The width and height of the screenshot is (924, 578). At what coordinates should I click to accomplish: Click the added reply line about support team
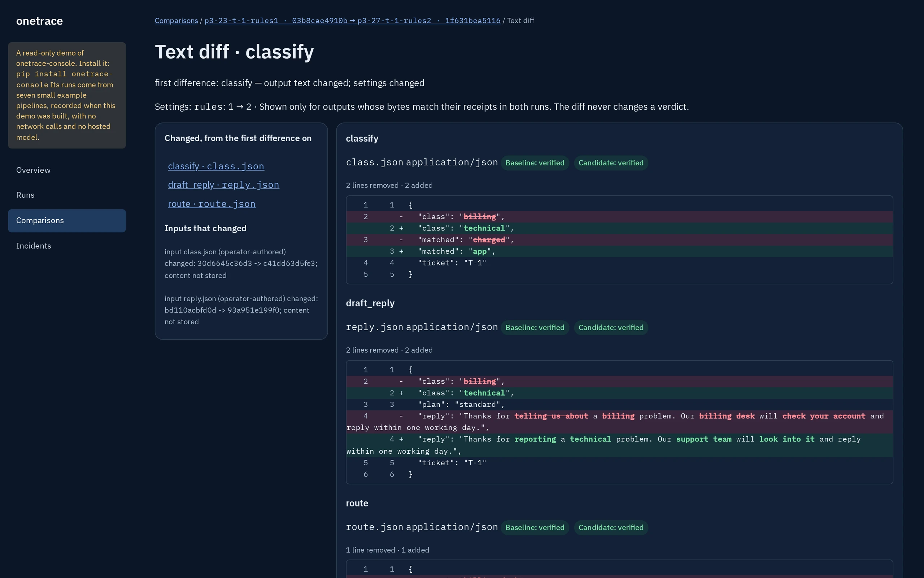[619, 445]
